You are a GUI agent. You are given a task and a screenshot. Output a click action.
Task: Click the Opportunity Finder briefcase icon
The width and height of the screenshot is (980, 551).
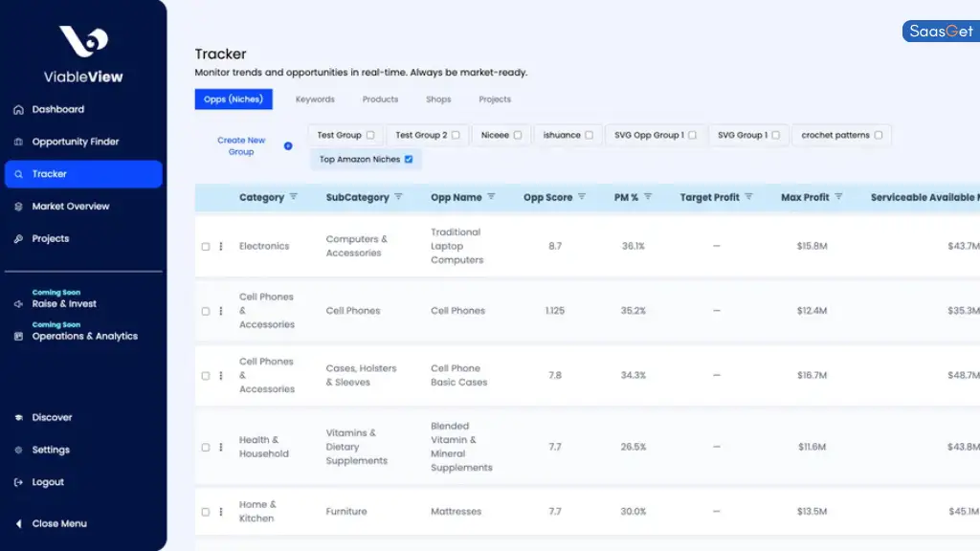[18, 143]
